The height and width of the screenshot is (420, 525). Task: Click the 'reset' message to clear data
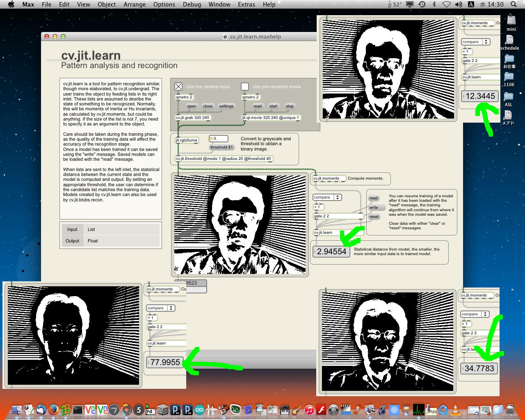click(374, 217)
